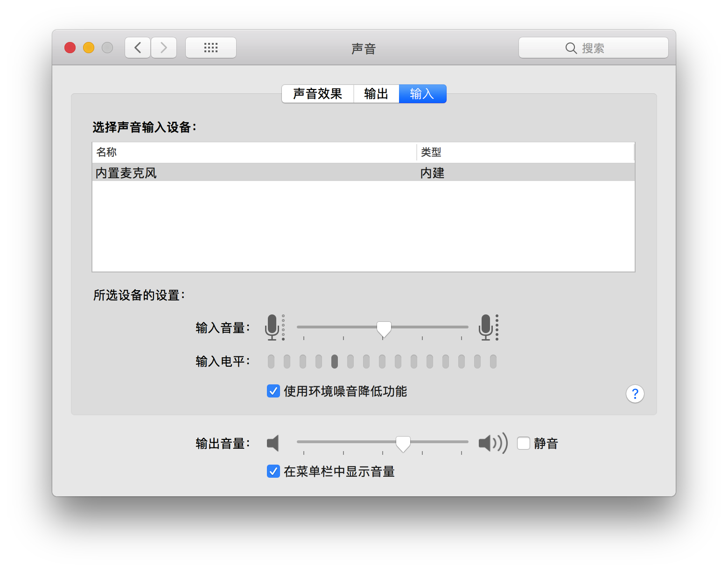Enable the 静音 mute checkbox
Viewport: 728px width, 571px height.
524,443
